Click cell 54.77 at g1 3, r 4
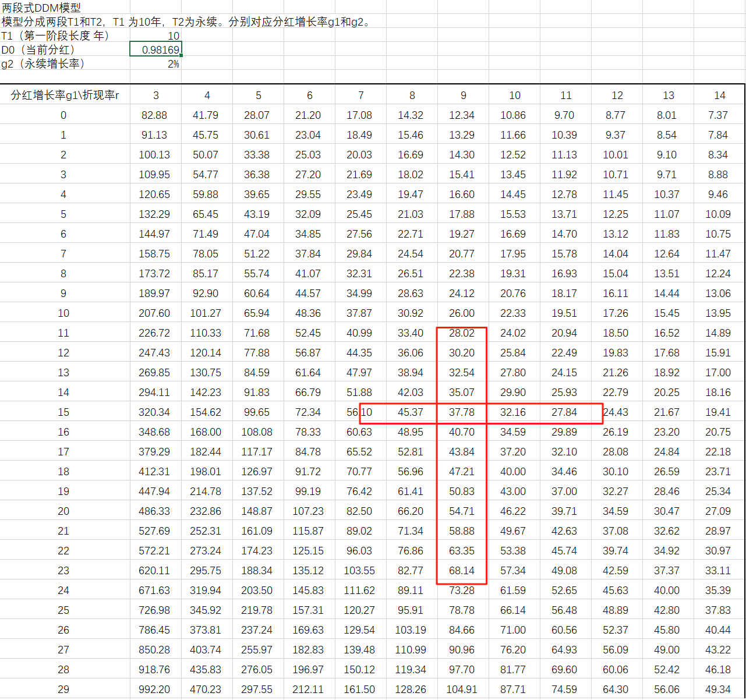Viewport: 746px width, 700px height. coord(207,174)
